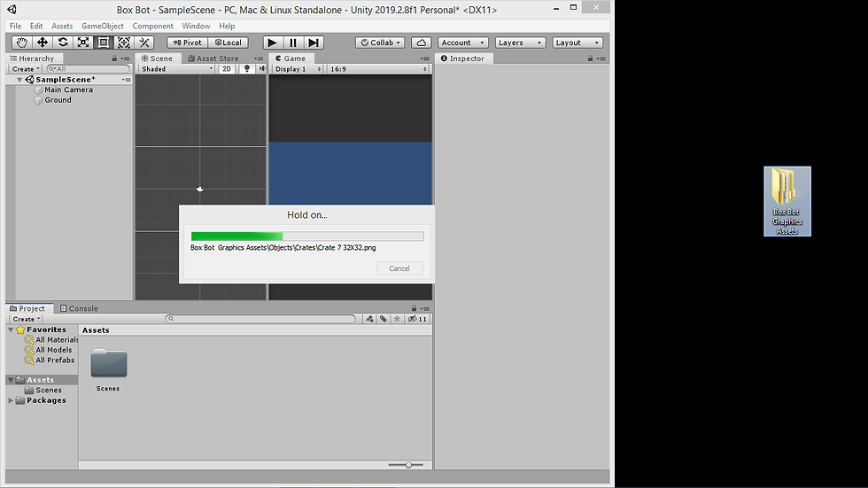This screenshot has width=868, height=488.
Task: Cancel the Hold on import dialog
Action: [x=399, y=268]
